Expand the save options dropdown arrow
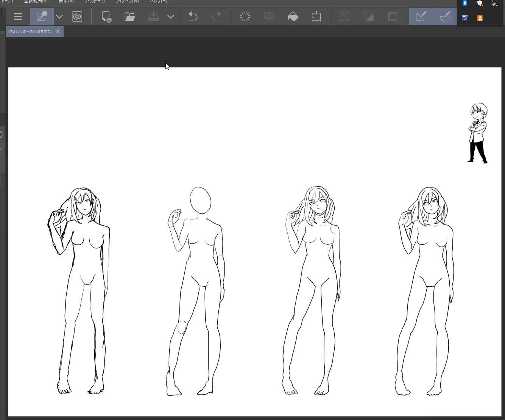The image size is (505, 420). pos(171,17)
